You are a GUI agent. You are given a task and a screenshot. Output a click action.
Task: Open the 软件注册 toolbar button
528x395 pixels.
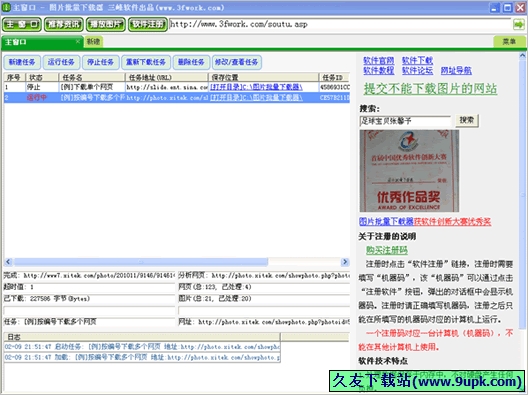(x=148, y=25)
